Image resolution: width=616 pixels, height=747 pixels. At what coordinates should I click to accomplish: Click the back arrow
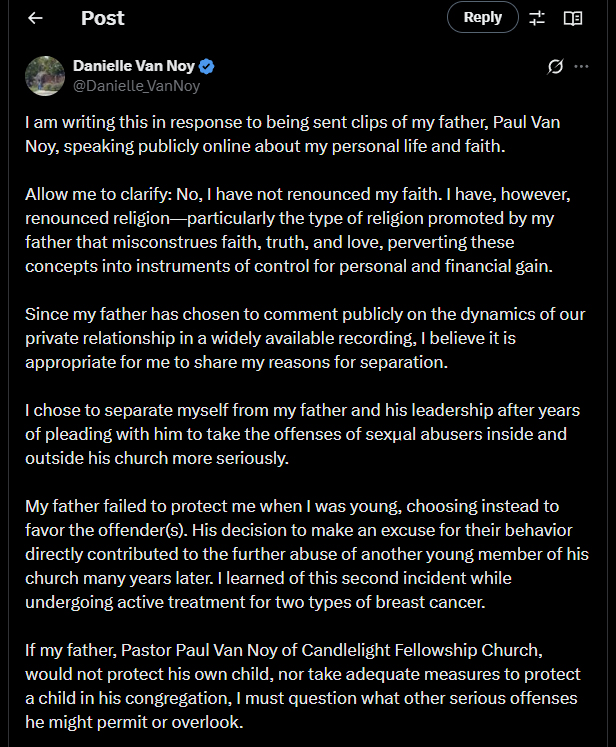(x=36, y=18)
